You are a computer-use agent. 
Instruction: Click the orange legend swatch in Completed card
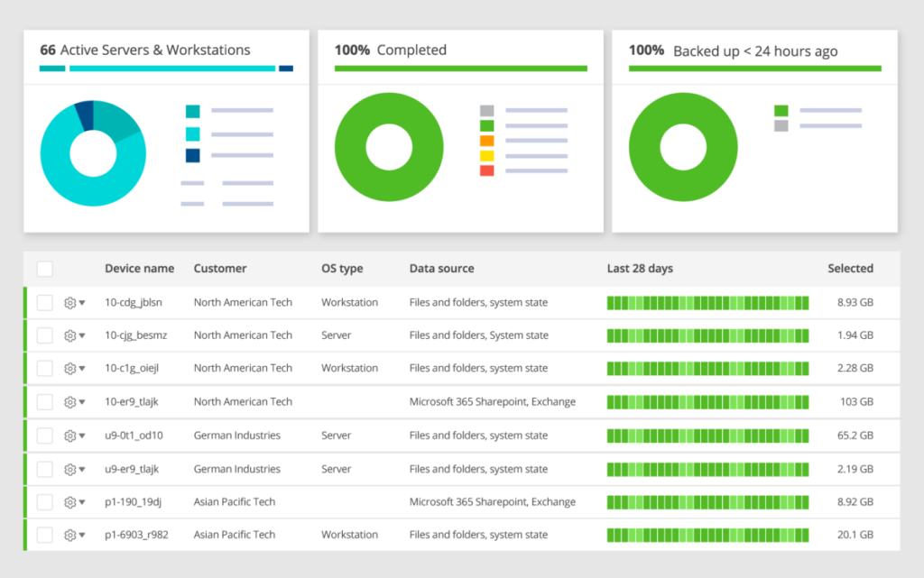pyautogui.click(x=486, y=141)
